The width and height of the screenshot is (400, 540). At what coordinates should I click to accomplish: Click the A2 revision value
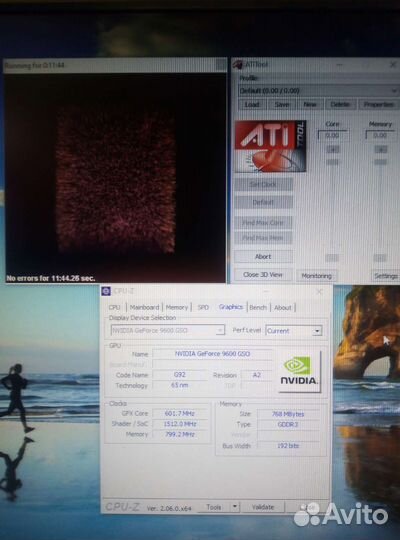tap(257, 375)
